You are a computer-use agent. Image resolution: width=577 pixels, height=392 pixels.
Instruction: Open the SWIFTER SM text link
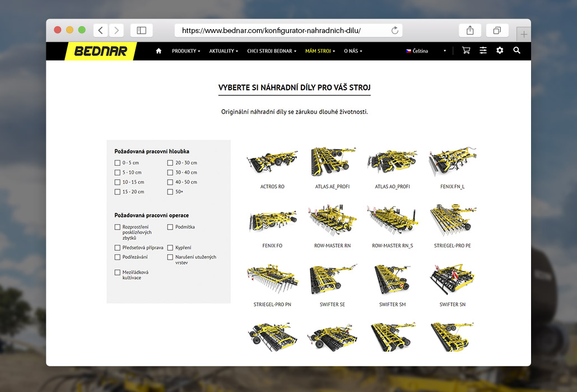click(392, 305)
